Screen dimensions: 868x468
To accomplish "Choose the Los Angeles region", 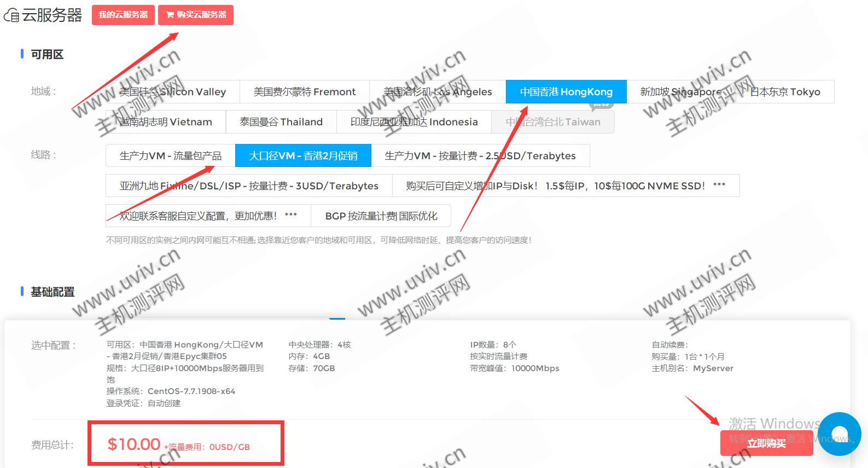I will (437, 92).
